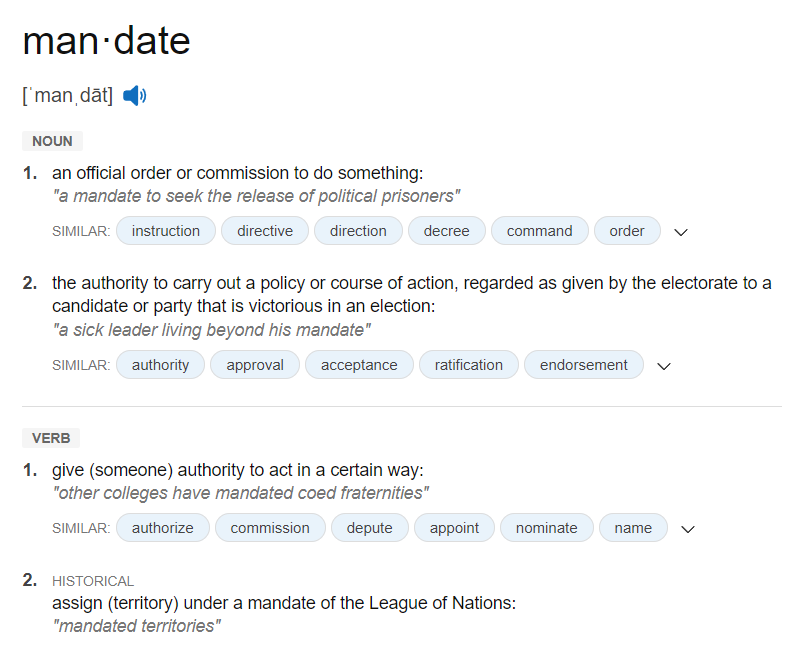Select the 'directive' synonym chip

click(x=265, y=231)
